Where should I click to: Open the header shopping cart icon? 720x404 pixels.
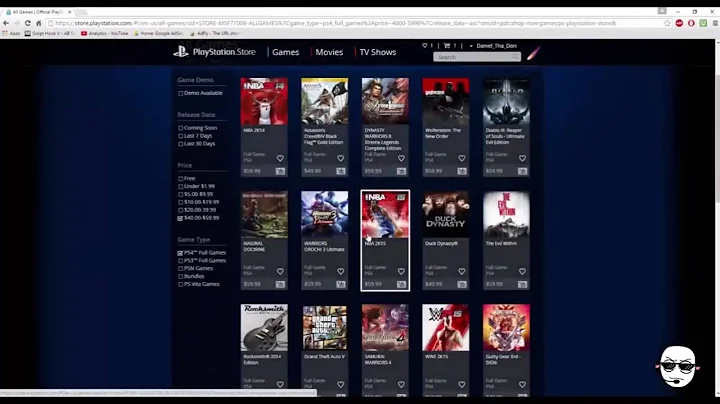447,45
